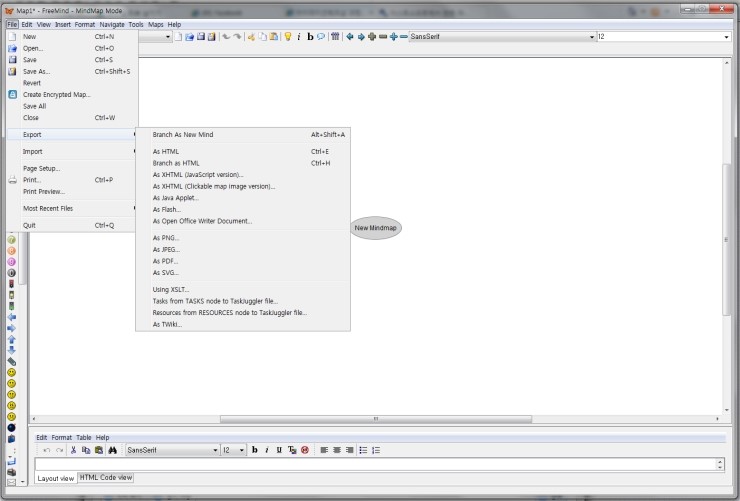Select Save As... in the File menu
The width and height of the screenshot is (740, 501).
36,72
